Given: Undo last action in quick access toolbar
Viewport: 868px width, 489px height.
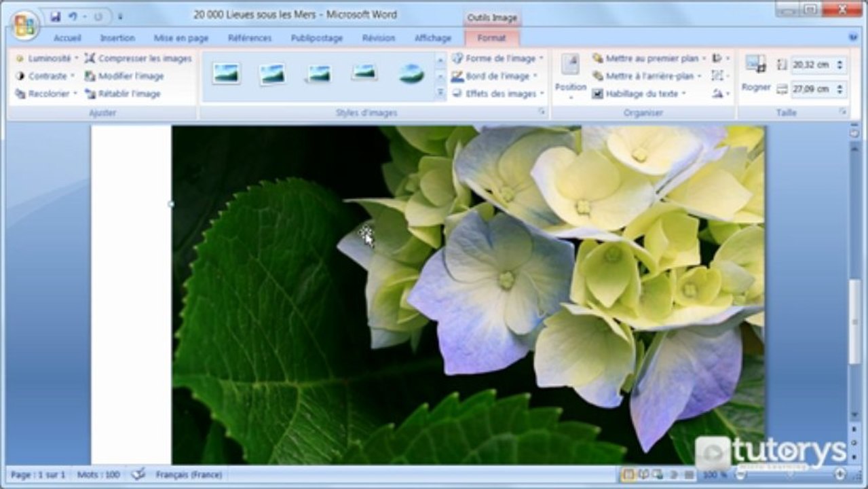Looking at the screenshot, I should click(73, 16).
